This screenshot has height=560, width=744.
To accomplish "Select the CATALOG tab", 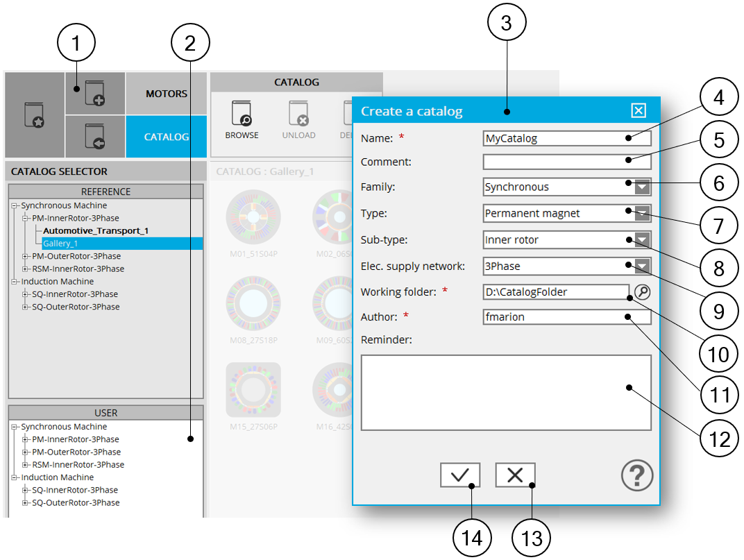I will pos(167,137).
